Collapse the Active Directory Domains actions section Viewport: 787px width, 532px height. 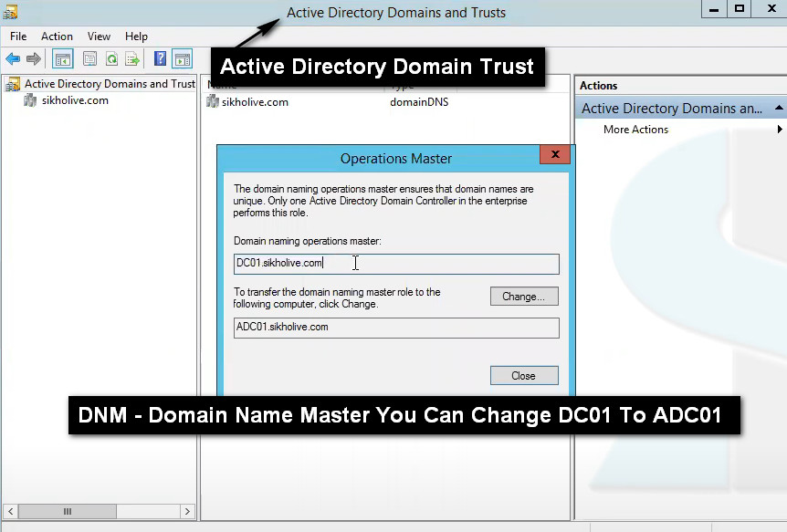[x=779, y=108]
